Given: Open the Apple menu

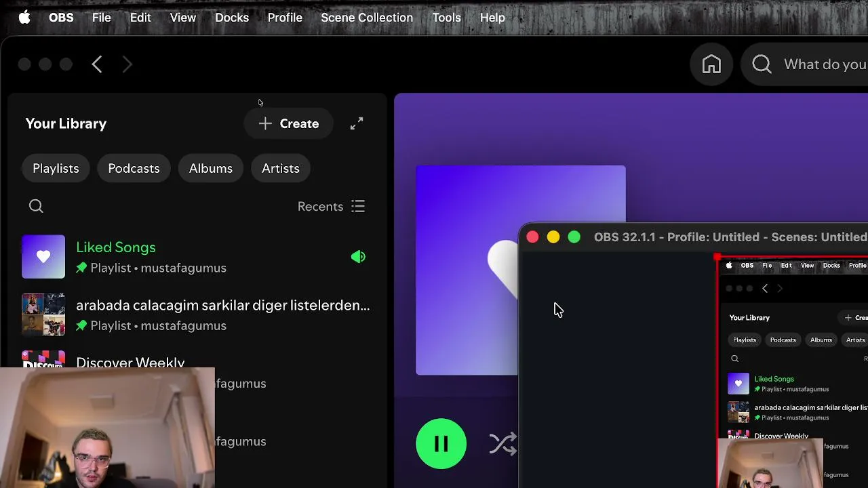Looking at the screenshot, I should coord(24,18).
